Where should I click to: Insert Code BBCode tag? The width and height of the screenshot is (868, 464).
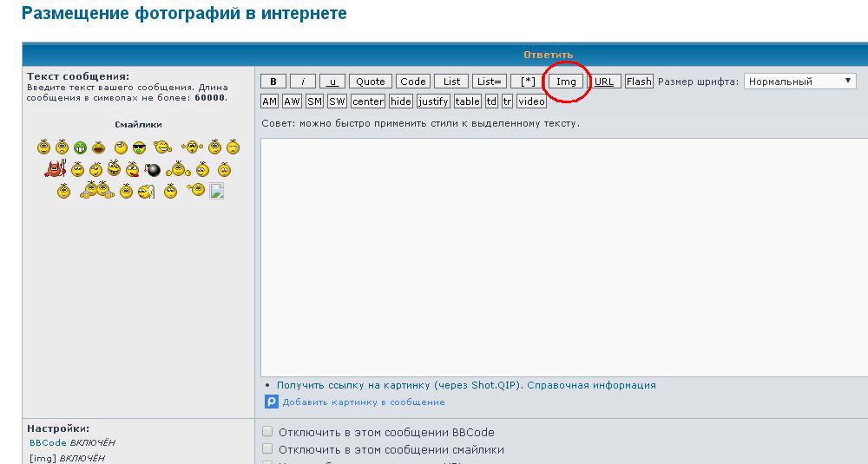(x=413, y=82)
